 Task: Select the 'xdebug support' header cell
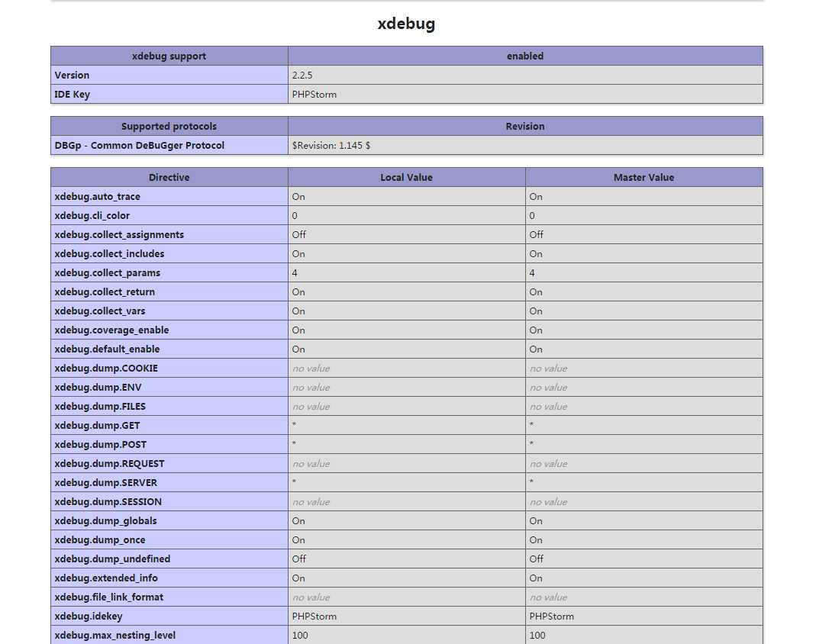169,56
